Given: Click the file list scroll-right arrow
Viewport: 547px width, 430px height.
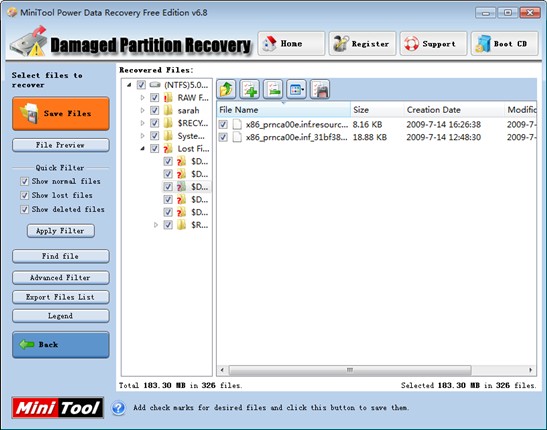Looking at the screenshot, I should (x=531, y=370).
